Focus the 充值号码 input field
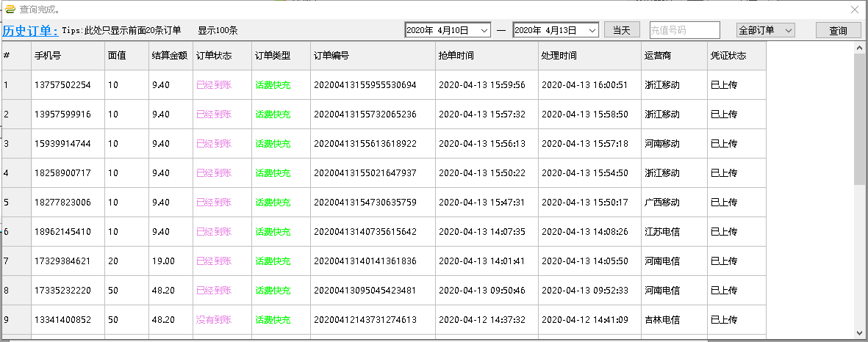The width and height of the screenshot is (868, 342). (x=684, y=30)
